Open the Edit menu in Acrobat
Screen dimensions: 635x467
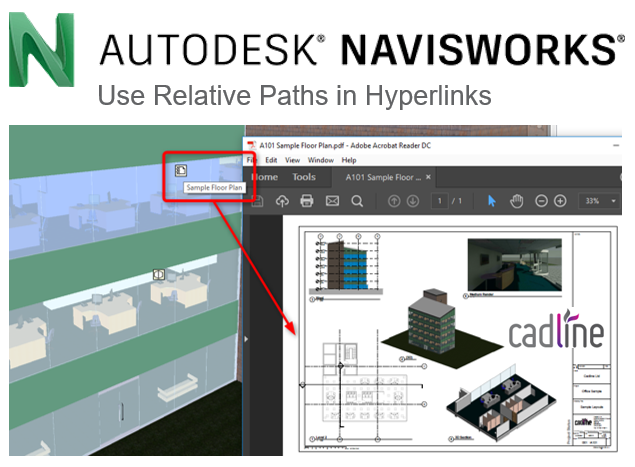(271, 160)
